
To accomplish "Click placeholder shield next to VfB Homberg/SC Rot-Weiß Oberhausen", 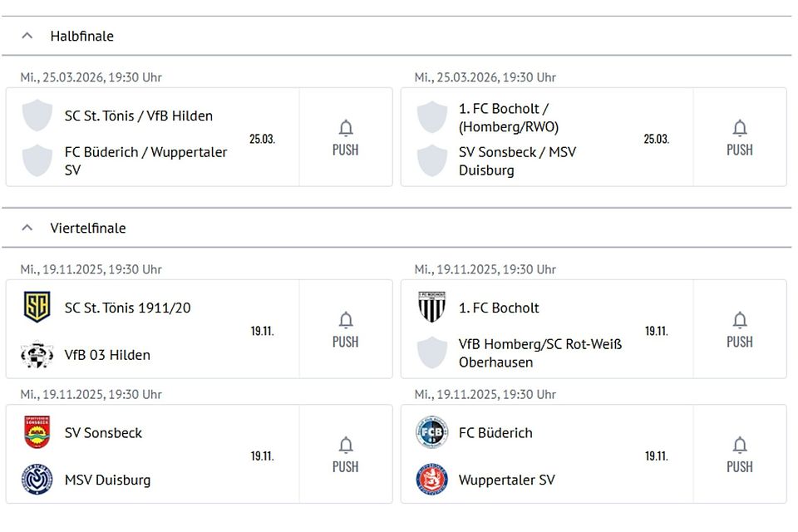I will (x=431, y=353).
